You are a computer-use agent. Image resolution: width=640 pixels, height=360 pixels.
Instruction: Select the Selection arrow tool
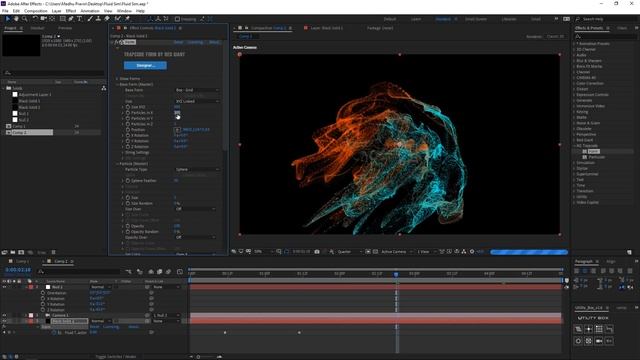[x=7, y=19]
